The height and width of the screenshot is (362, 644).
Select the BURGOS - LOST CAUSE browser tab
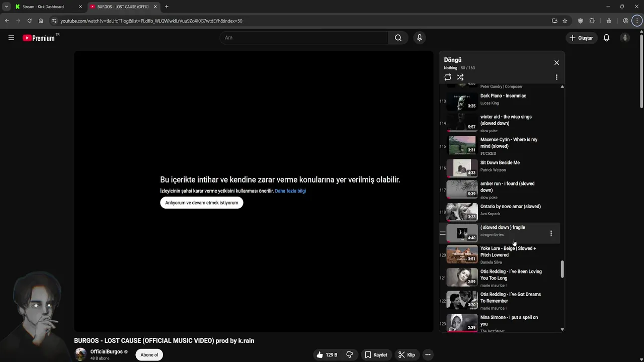pyautogui.click(x=124, y=7)
